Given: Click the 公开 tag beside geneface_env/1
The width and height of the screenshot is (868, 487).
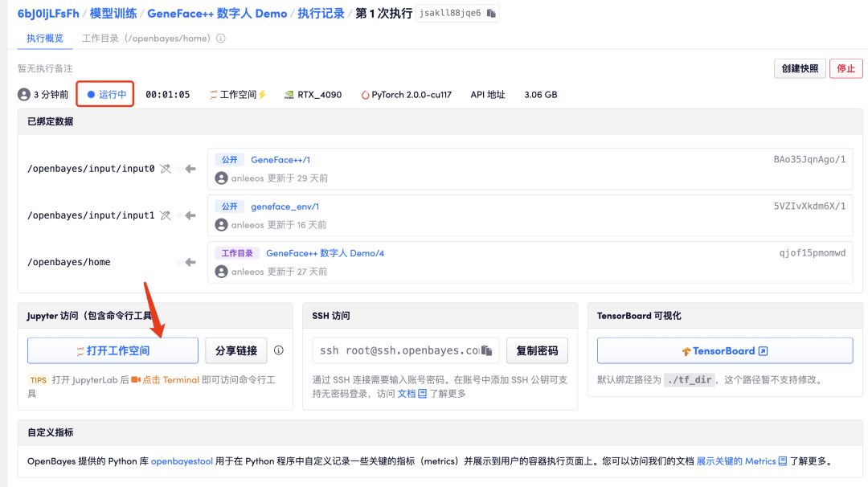Looking at the screenshot, I should click(x=230, y=207).
